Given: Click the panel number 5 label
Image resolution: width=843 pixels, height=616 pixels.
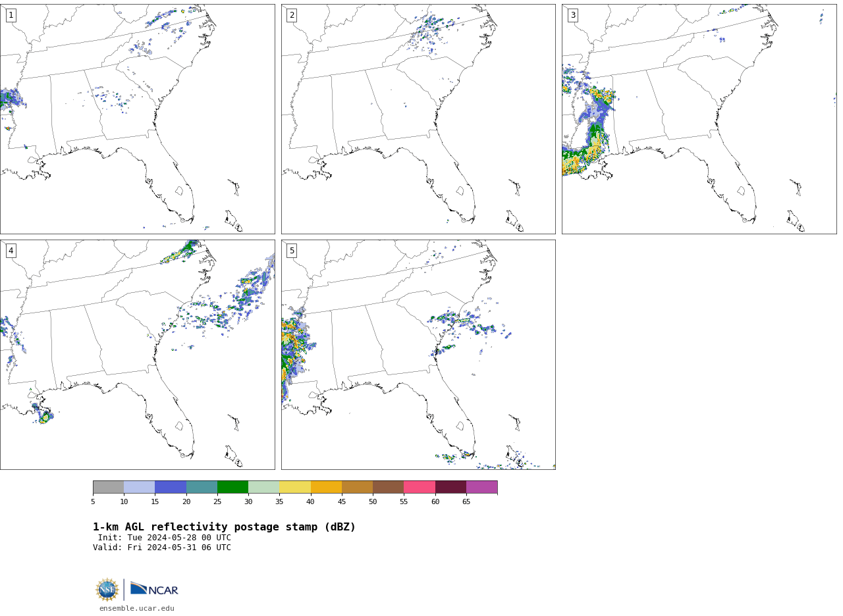Looking at the screenshot, I should tap(292, 251).
